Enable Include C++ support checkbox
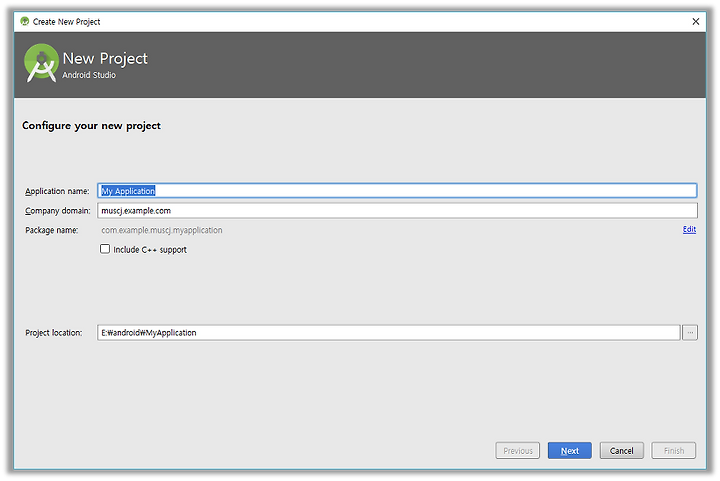The image size is (720, 481). [x=105, y=249]
